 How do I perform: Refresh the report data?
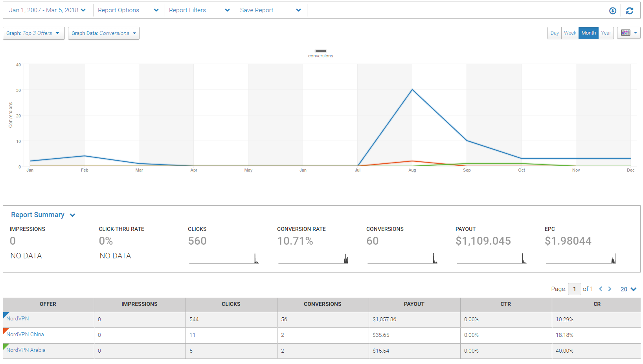pos(630,11)
